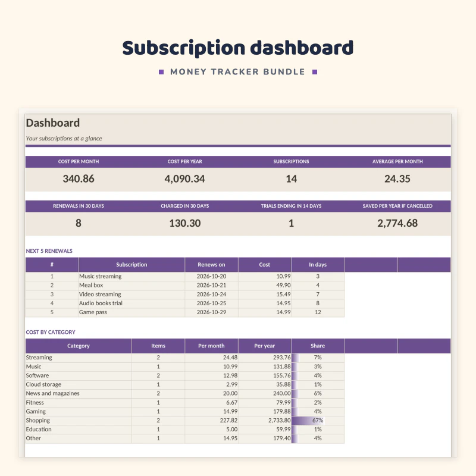The width and height of the screenshot is (476, 476).
Task: Select the 2.99 Cloud storage per month value
Action: [211, 384]
